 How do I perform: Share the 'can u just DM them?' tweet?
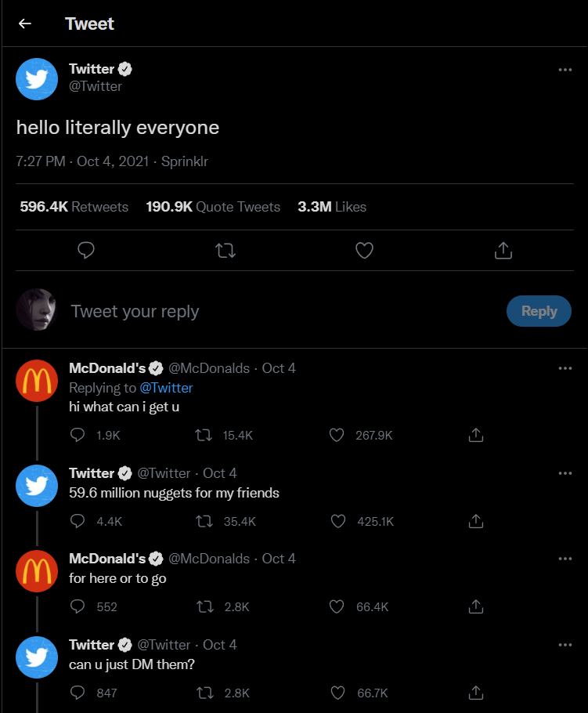click(x=475, y=693)
